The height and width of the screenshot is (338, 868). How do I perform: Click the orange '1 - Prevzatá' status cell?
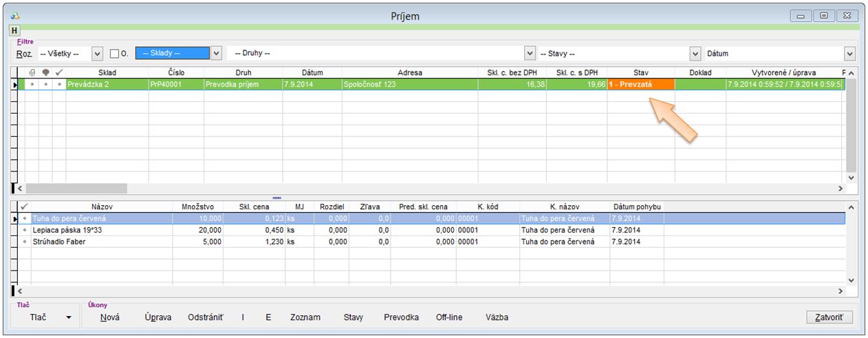click(x=640, y=84)
